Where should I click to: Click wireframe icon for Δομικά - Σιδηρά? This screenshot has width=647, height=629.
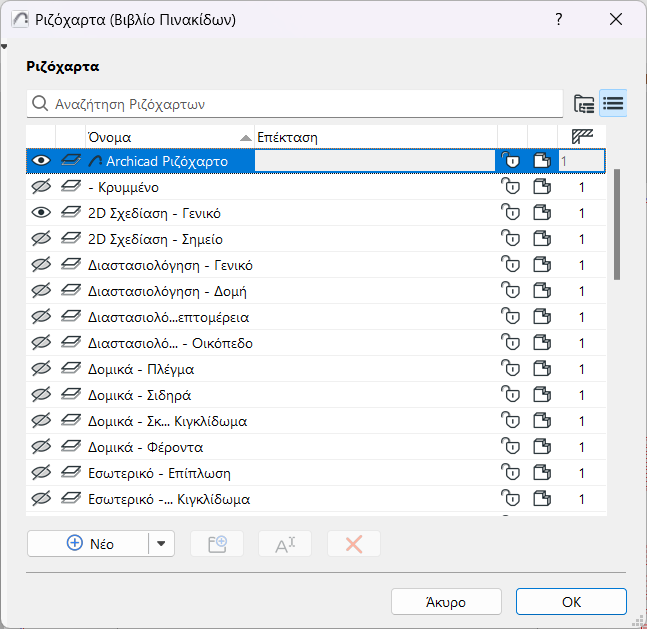coord(541,395)
